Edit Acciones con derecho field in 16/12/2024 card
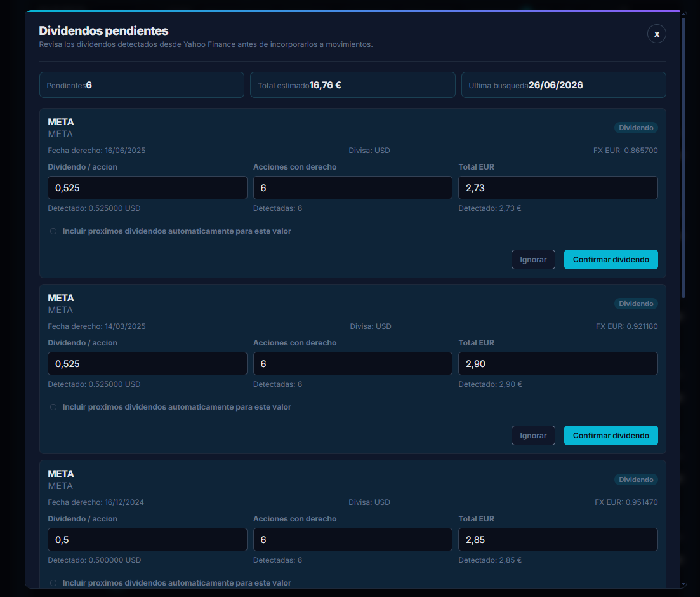Screen dimensions: 700x597 tap(353, 540)
